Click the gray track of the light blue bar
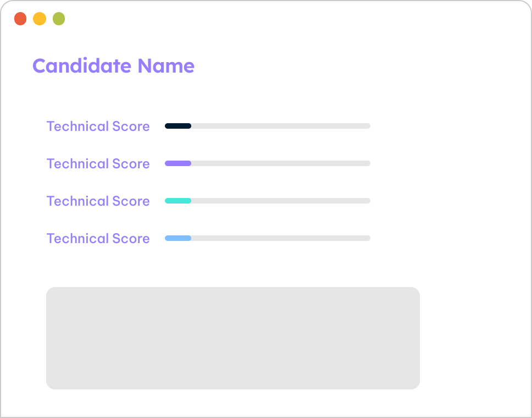Image resolution: width=532 pixels, height=418 pixels. [x=281, y=238]
